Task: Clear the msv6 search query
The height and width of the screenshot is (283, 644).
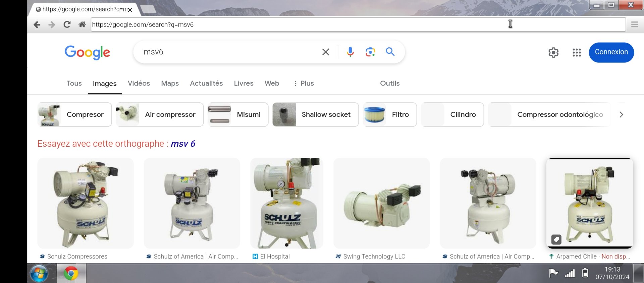Action: coord(325,52)
